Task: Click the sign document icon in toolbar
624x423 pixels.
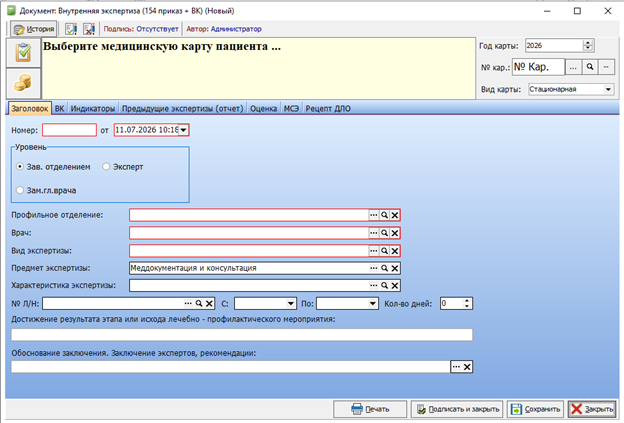Action: point(71,29)
